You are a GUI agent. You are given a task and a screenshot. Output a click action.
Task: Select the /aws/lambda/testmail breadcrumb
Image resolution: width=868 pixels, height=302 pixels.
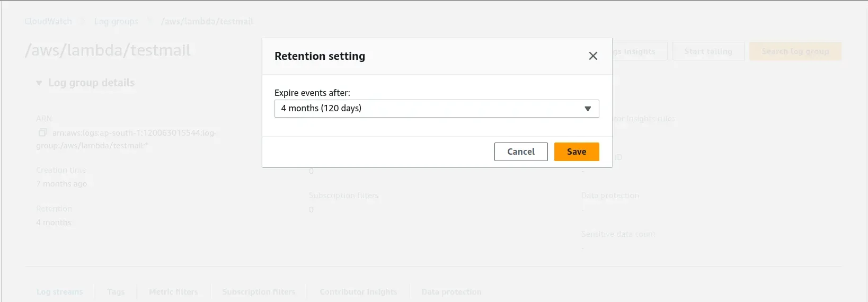point(207,22)
